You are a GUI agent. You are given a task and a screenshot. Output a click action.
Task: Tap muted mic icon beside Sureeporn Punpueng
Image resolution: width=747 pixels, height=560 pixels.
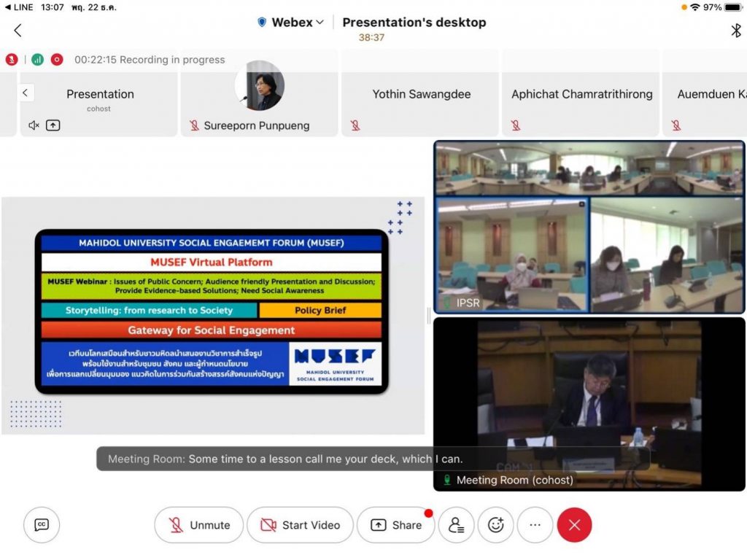coord(194,125)
